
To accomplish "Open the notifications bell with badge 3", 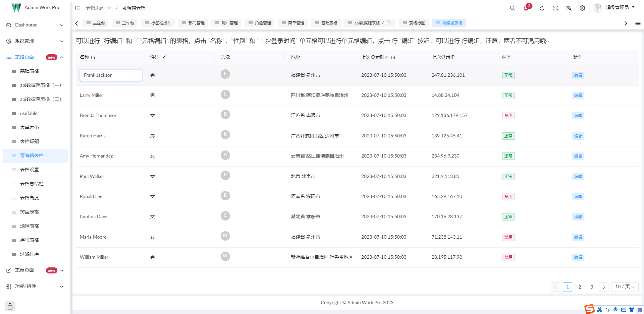I will click(526, 8).
